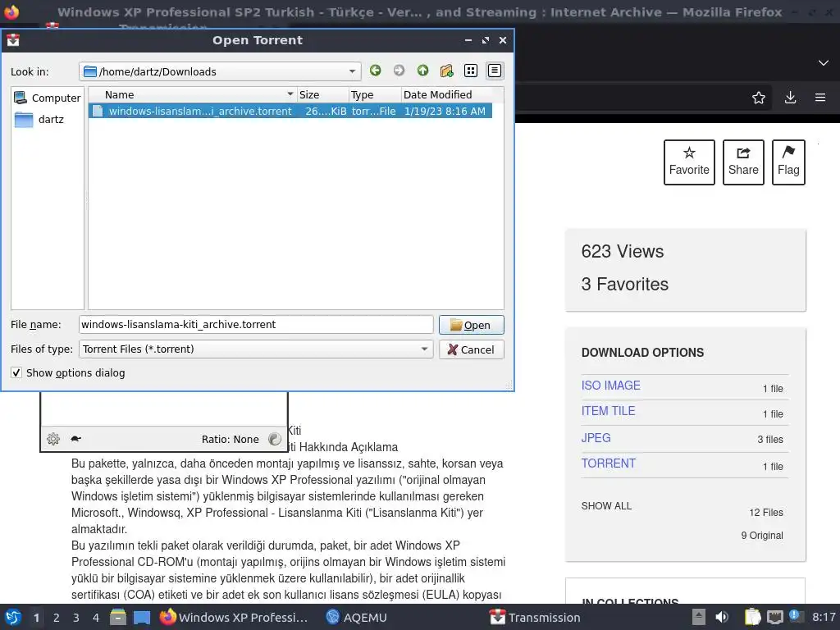The image size is (840, 630).
Task: Bookmark page with Firefox star icon
Action: pos(758,98)
